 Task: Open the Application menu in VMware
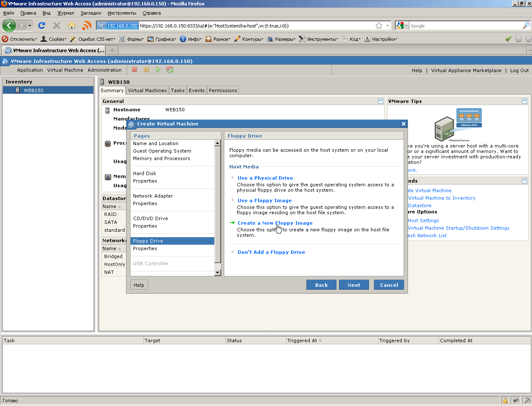30,70
